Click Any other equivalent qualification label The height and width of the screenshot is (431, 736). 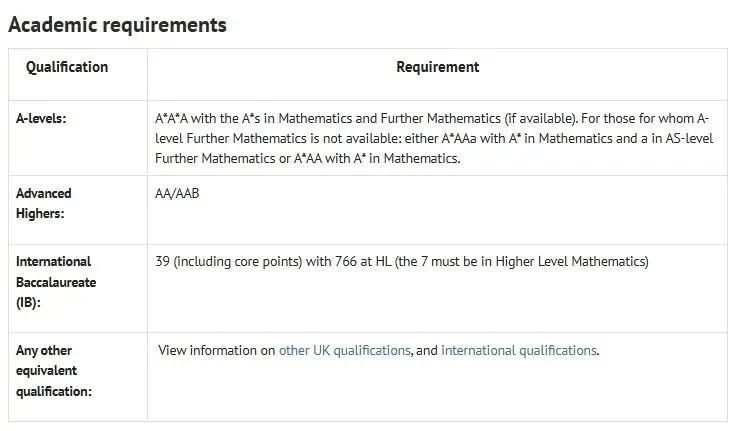[x=54, y=371]
